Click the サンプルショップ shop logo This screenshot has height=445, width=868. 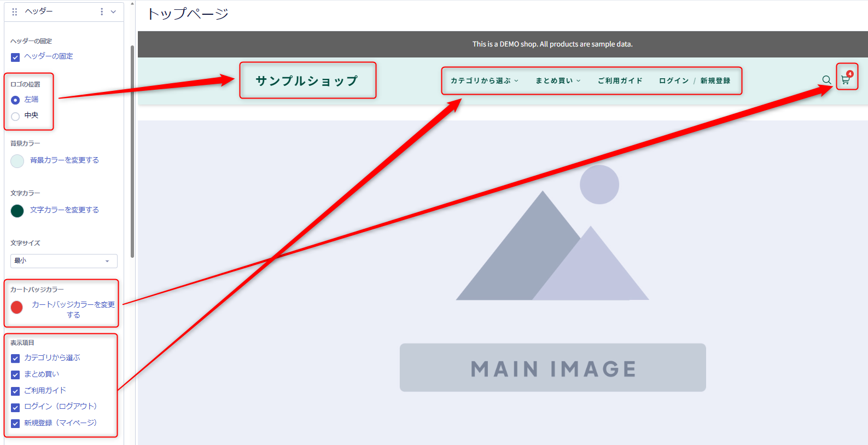307,81
